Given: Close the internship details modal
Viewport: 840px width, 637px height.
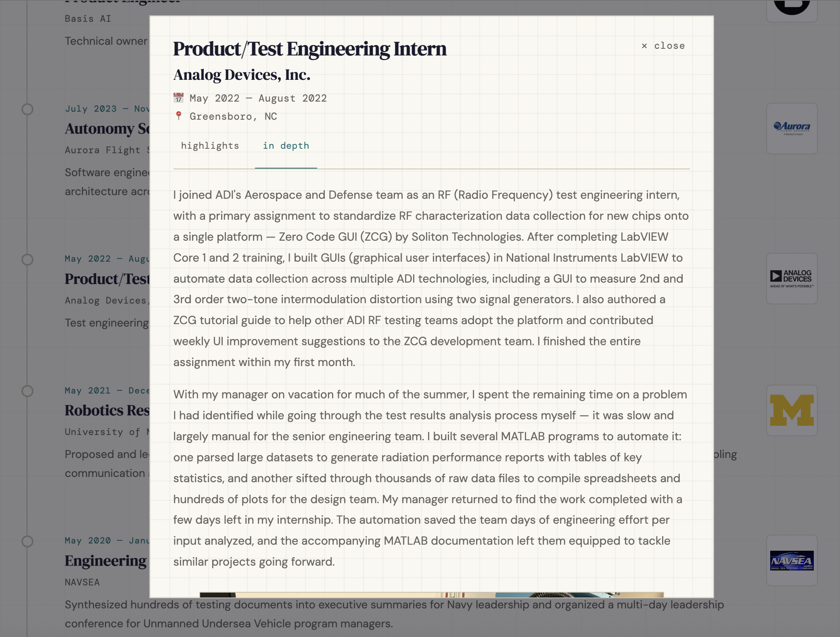Looking at the screenshot, I should coord(663,46).
